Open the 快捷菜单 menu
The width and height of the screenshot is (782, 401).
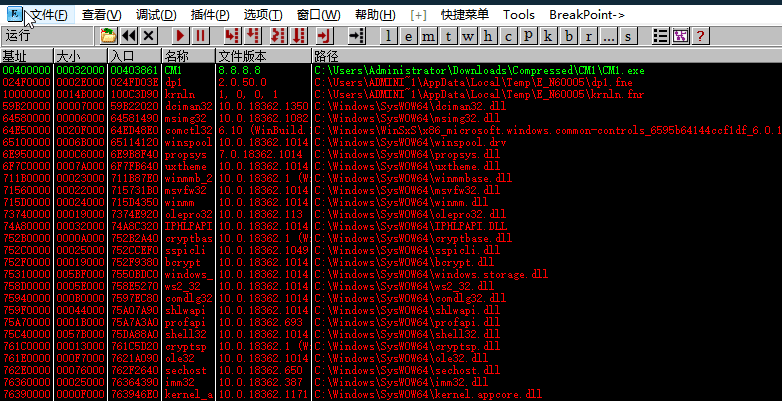(465, 15)
